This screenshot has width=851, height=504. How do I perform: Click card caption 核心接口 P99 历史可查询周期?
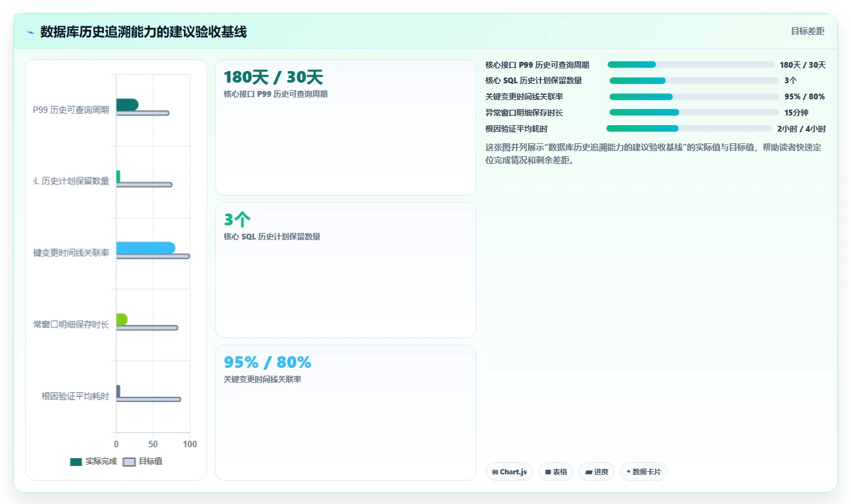(276, 94)
